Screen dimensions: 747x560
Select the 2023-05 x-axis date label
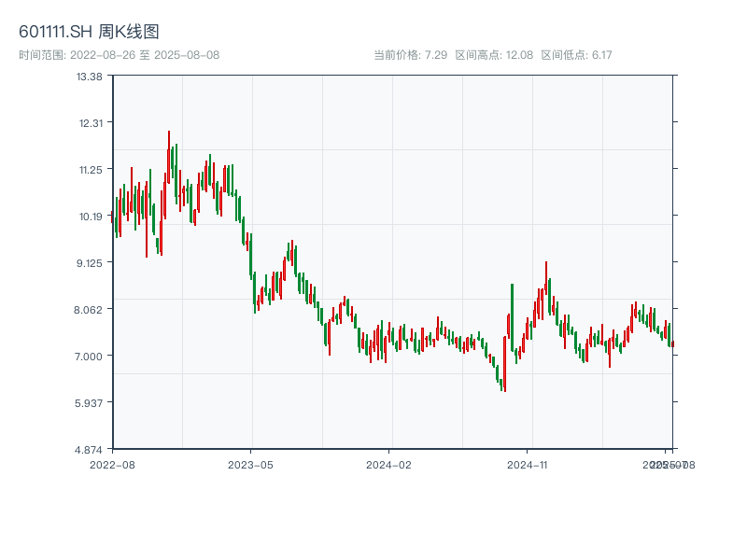click(x=251, y=464)
